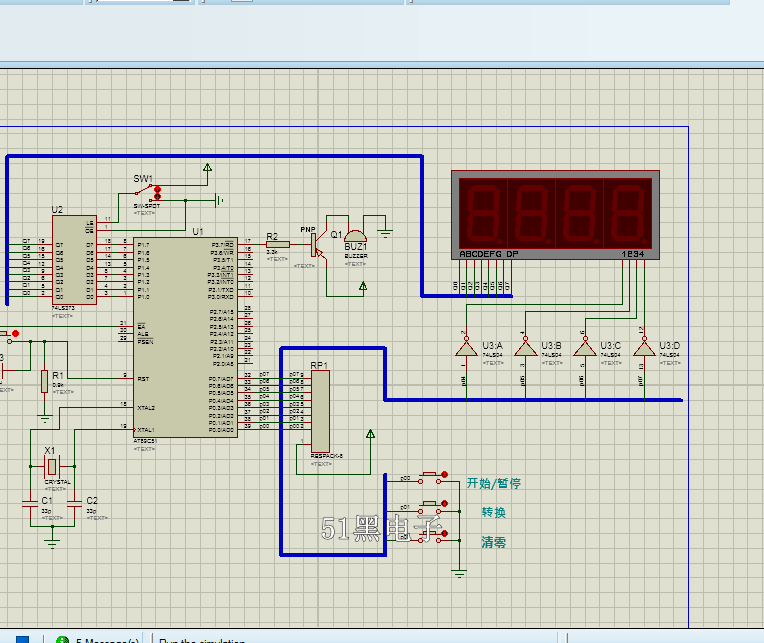764x643 pixels.
Task: Select the U2 74LS273 latch chip
Action: click(74, 260)
